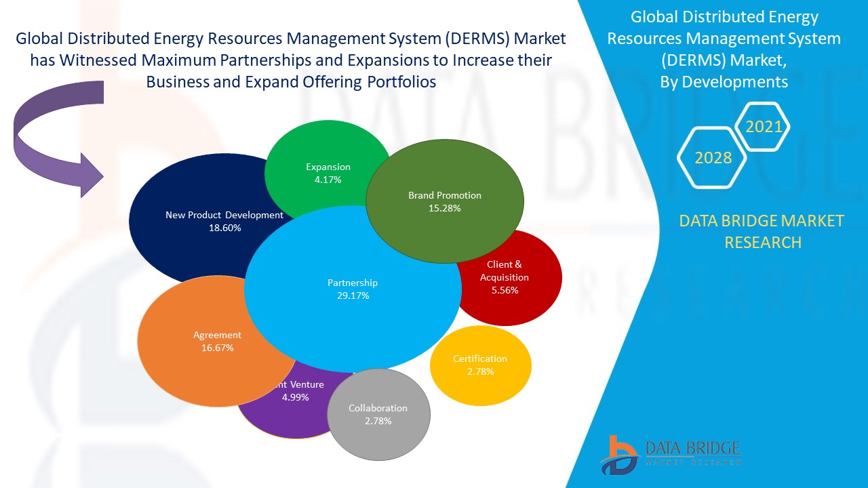
Task: Click the right panel DERMS Market title
Action: 724,39
